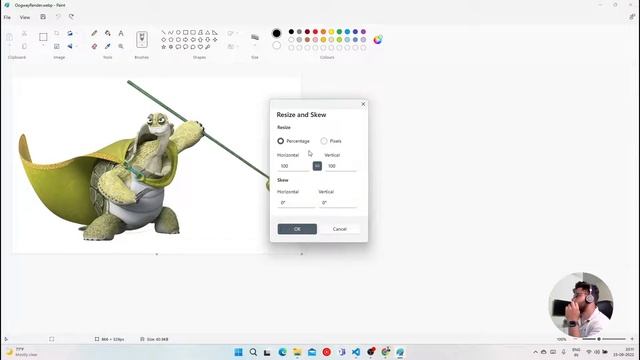Click the Skew Horizontal degrees field
Image resolution: width=640 pixels, height=360 pixels.
(296, 203)
